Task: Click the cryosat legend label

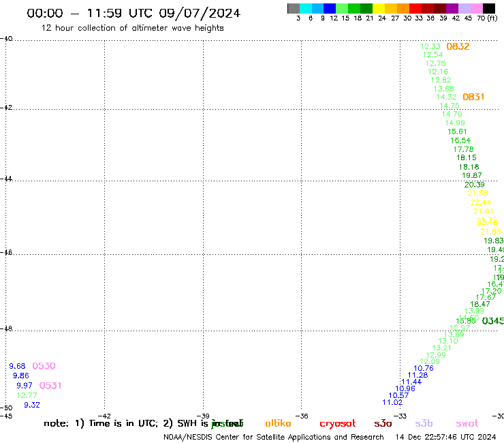Action: tap(338, 424)
